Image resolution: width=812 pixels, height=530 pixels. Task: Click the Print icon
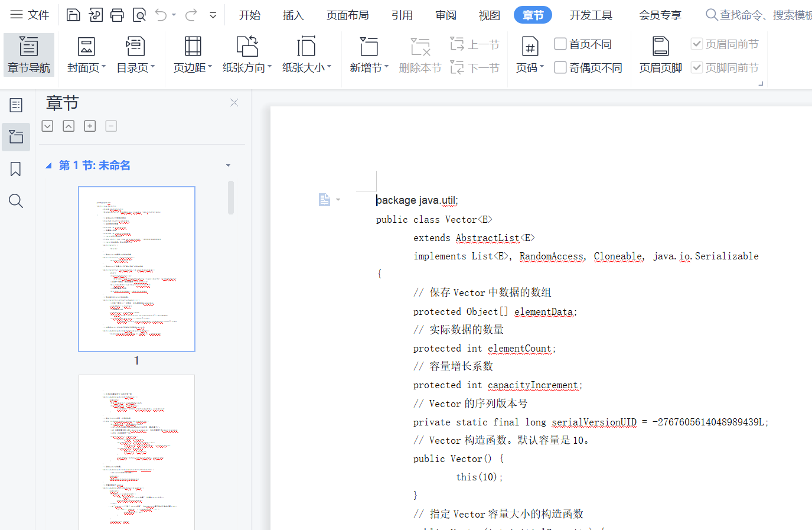[118, 15]
